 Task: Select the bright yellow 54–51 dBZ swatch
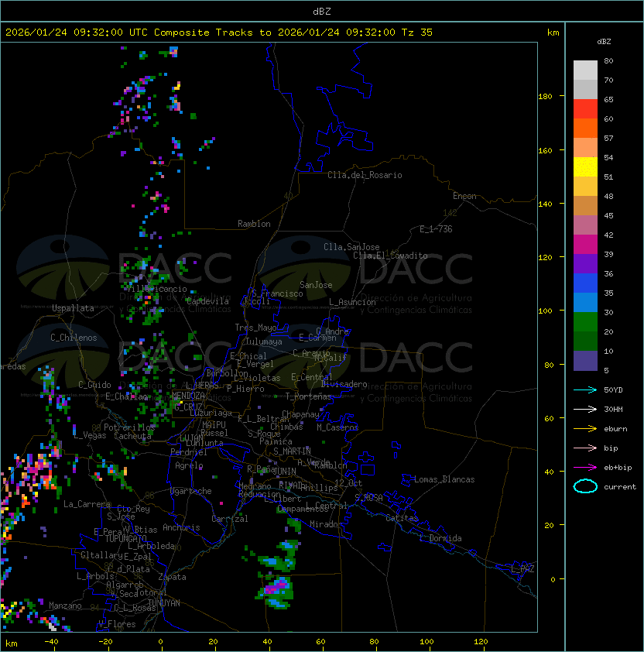click(x=585, y=167)
